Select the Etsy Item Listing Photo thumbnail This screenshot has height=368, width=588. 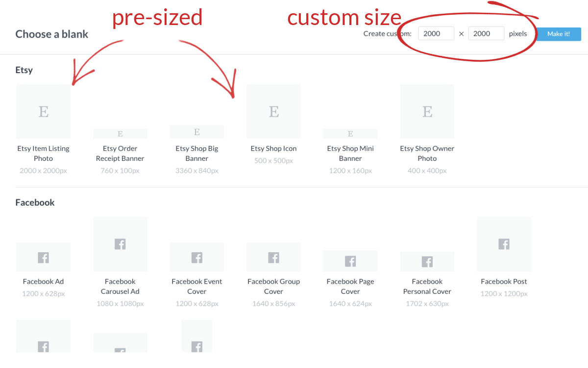tap(43, 111)
